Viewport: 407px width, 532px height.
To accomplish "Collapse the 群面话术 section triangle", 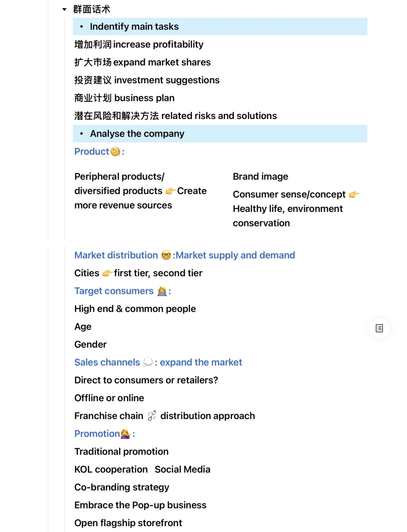I will tap(64, 9).
